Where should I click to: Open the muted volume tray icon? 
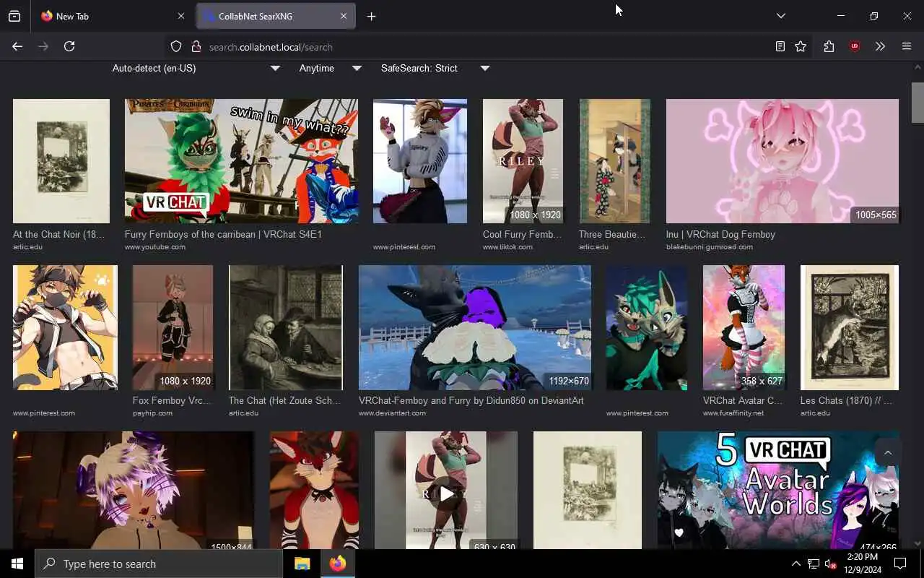[831, 564]
